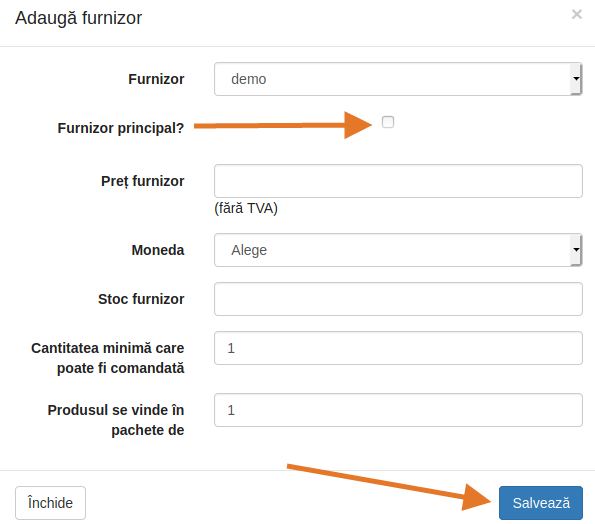Click the Cantitatea minimă quantity field
Screen dimensions: 595x524
[398, 348]
